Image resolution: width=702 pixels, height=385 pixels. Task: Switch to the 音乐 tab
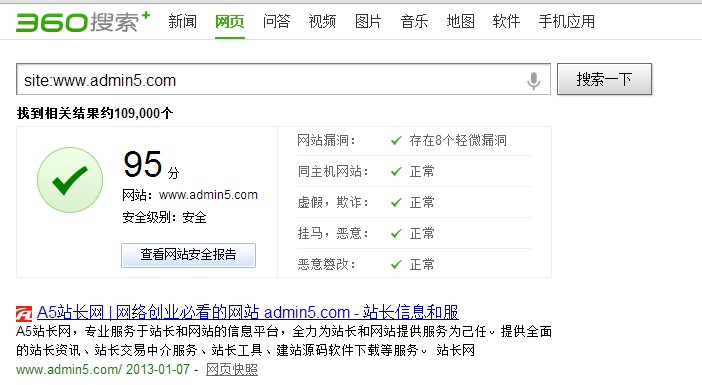[x=414, y=21]
